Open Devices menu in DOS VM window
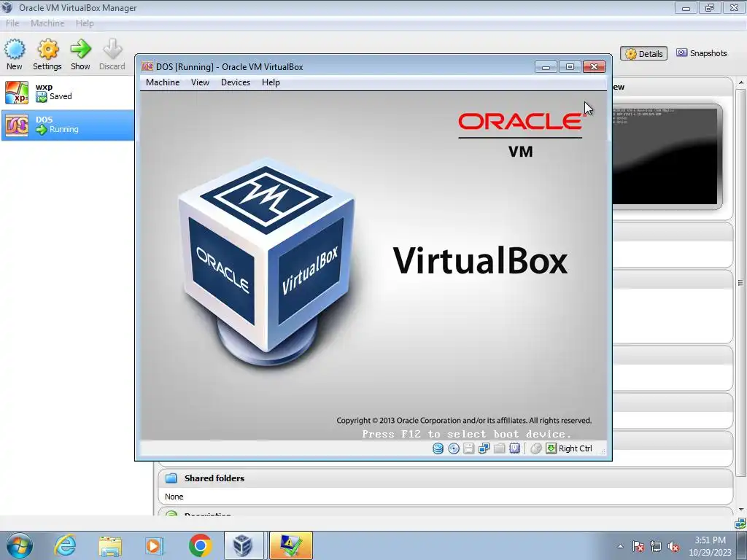 pos(236,82)
